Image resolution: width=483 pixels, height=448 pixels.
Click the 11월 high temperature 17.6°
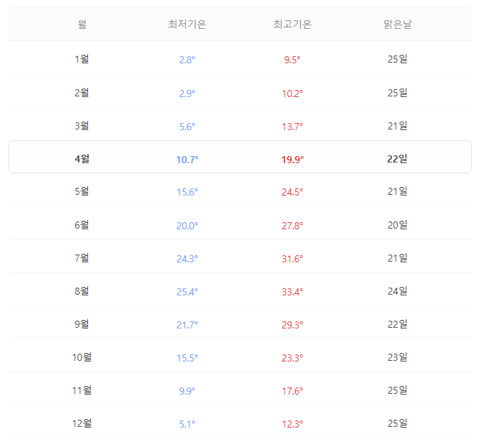click(292, 391)
